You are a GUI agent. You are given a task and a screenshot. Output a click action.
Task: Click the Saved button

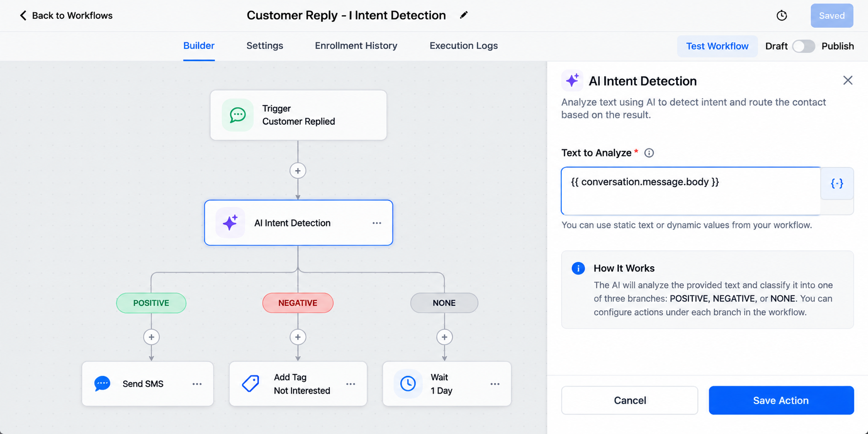click(x=832, y=16)
